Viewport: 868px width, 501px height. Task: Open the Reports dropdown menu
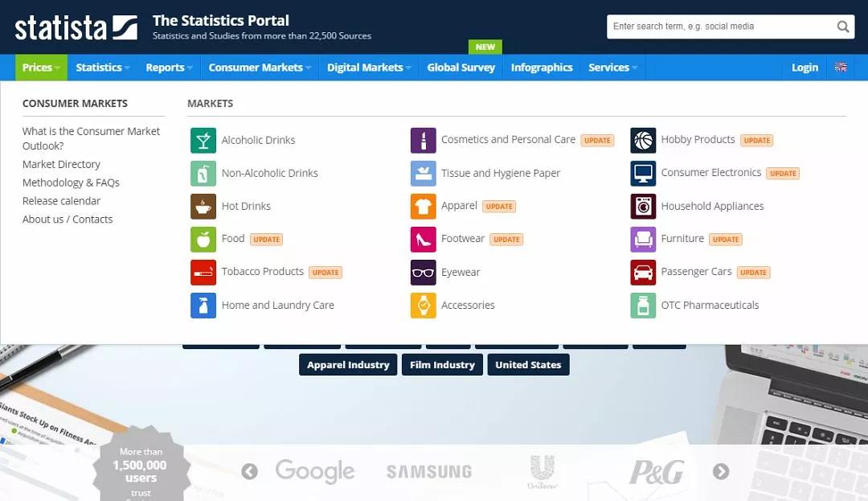169,68
